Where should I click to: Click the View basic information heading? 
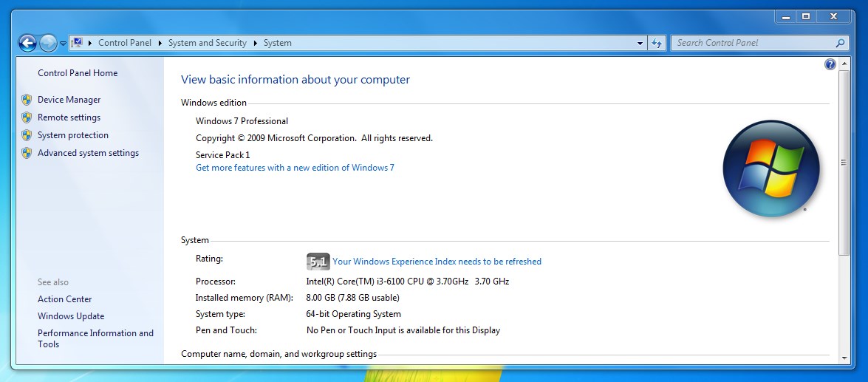click(295, 80)
